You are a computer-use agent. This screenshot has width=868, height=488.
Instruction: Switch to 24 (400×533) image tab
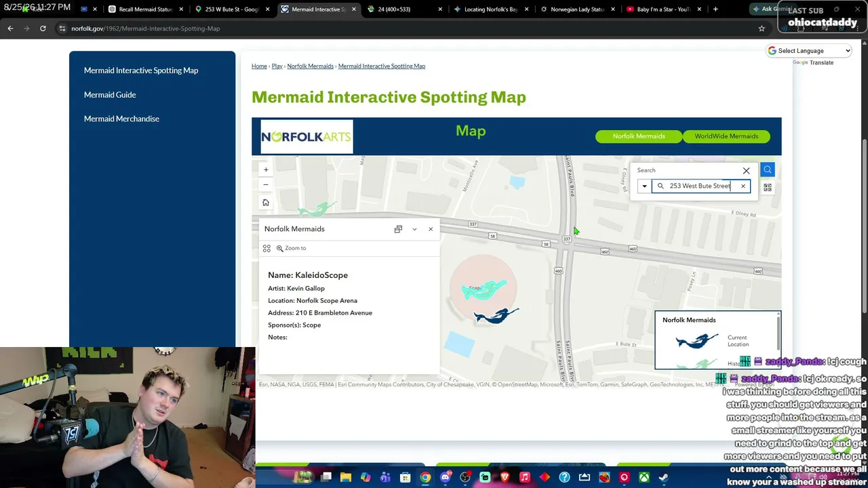[405, 9]
